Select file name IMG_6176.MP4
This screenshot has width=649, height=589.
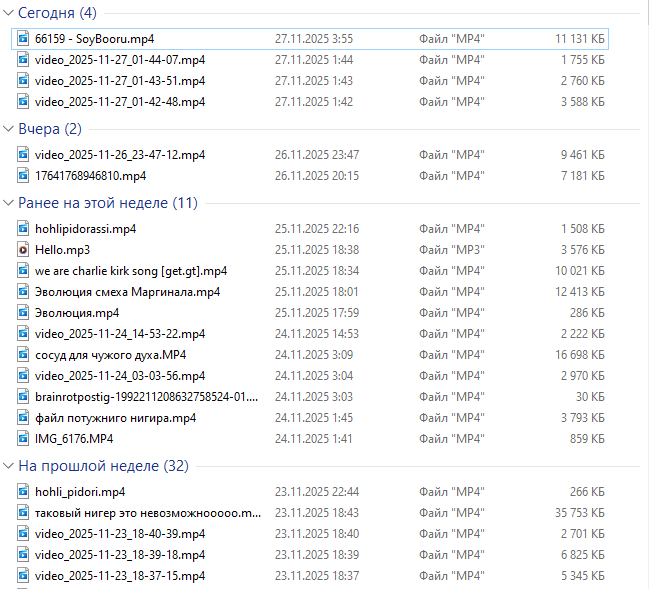coord(74,438)
